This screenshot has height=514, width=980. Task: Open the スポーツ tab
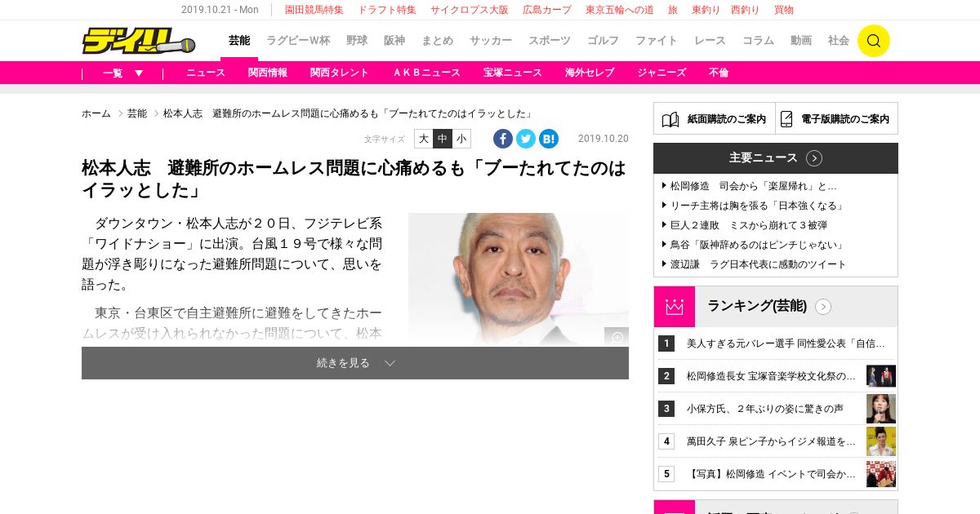point(550,41)
